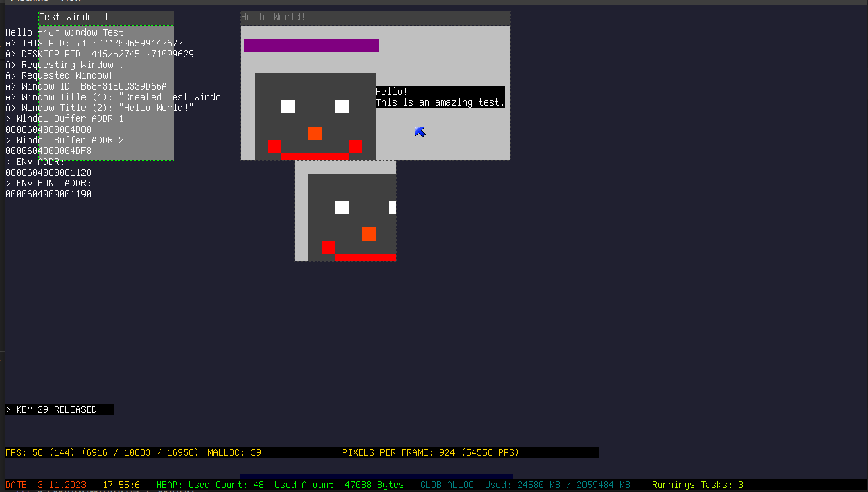Click the right red cheek of top smiley

click(x=356, y=147)
